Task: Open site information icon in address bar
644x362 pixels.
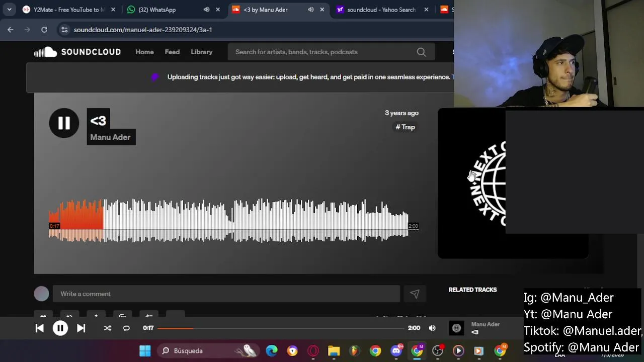Action: (x=64, y=30)
